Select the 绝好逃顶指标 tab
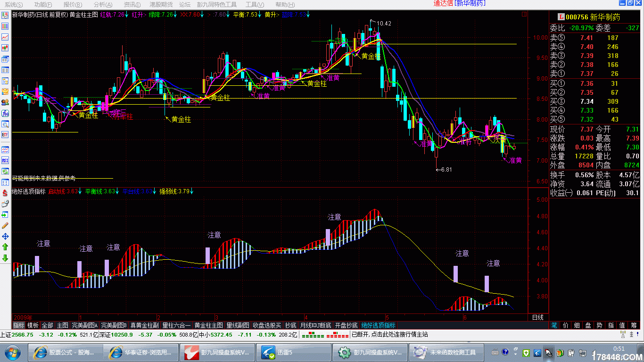Screen dimensions: 644x362 (378, 325)
